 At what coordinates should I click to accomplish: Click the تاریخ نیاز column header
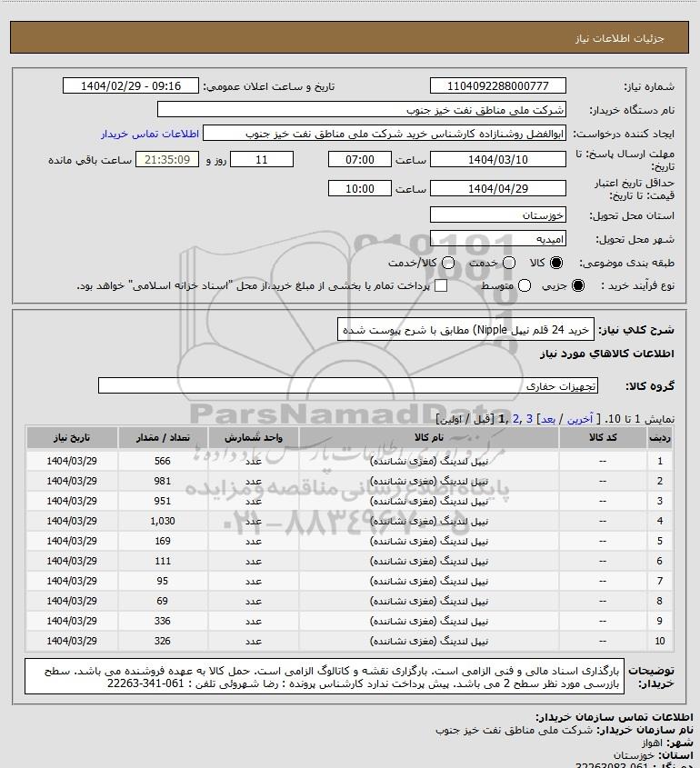[x=72, y=438]
